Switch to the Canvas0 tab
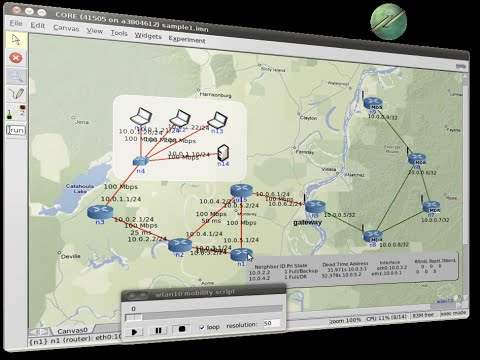 pyautogui.click(x=72, y=331)
